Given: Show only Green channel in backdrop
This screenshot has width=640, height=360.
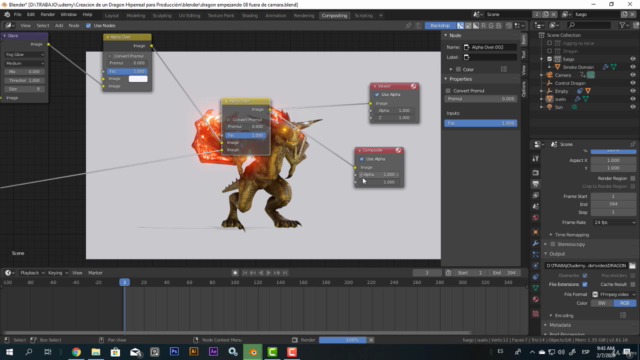Looking at the screenshot, I should click(x=491, y=25).
